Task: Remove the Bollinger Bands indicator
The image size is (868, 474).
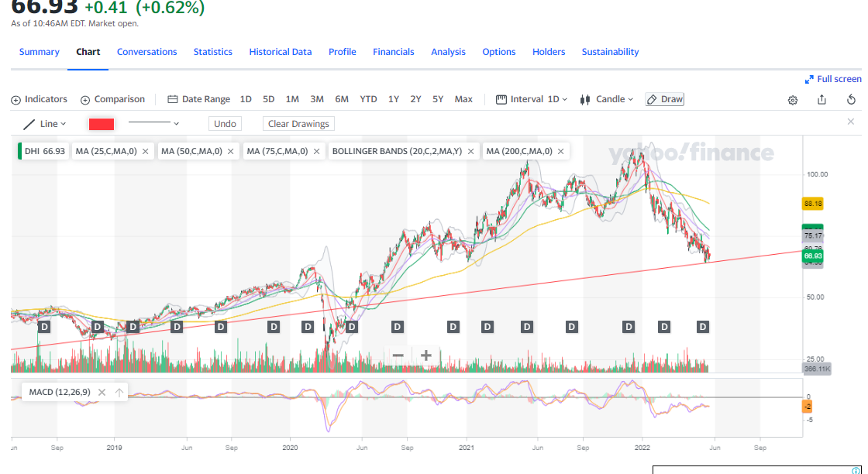Action: [470, 151]
